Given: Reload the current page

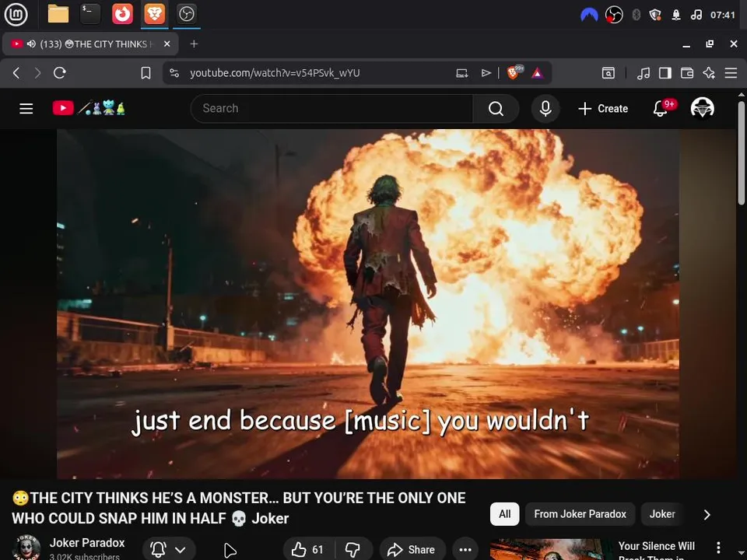Looking at the screenshot, I should pos(60,73).
